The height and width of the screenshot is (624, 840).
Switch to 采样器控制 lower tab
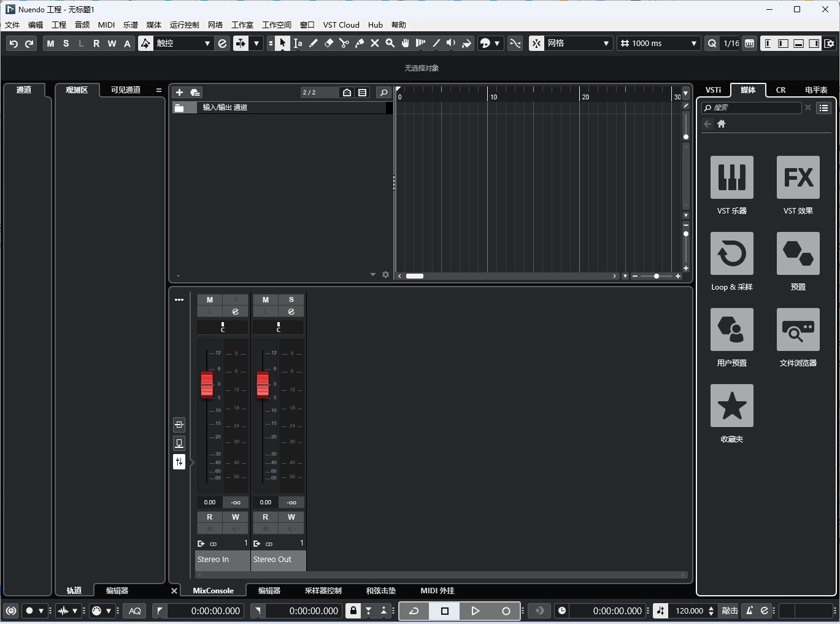tap(323, 590)
